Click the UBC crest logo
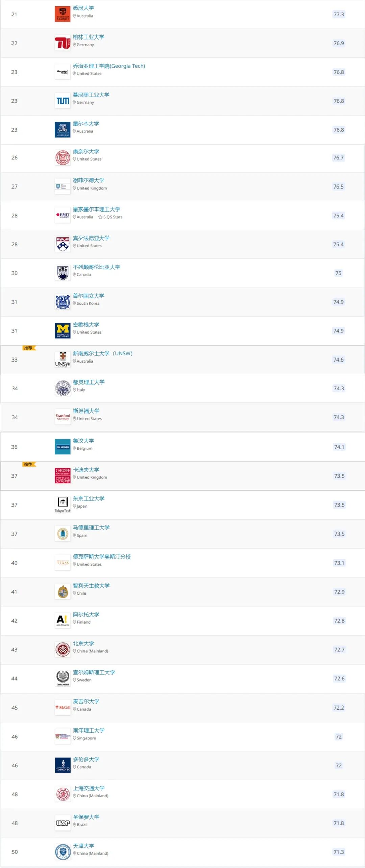The height and width of the screenshot is (868, 365). pos(63,273)
